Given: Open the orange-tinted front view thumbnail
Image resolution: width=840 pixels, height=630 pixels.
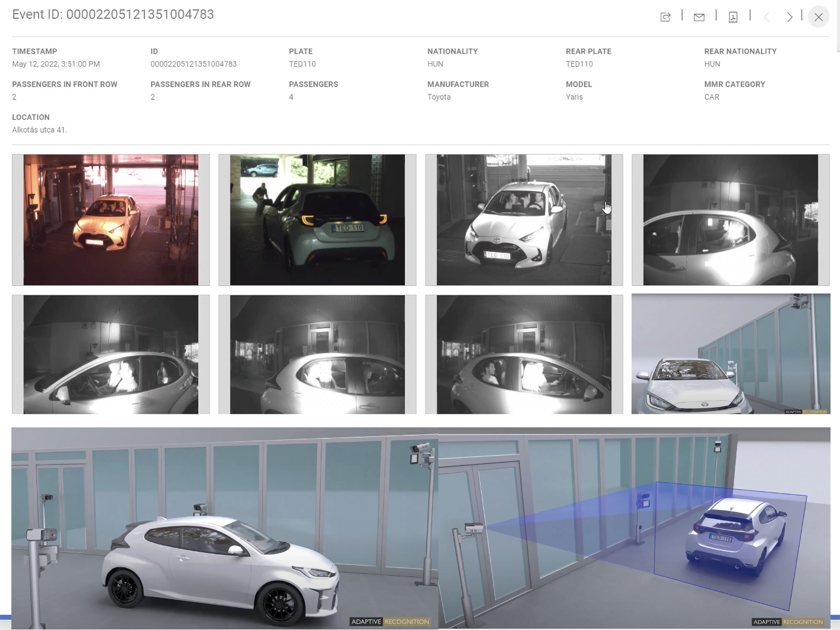Looking at the screenshot, I should click(x=111, y=220).
